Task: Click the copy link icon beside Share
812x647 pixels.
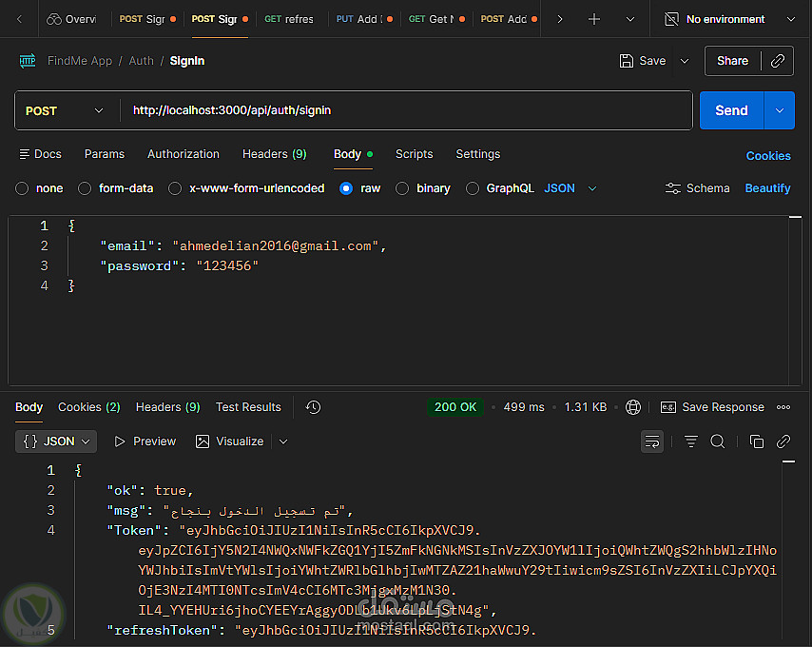Action: [778, 61]
